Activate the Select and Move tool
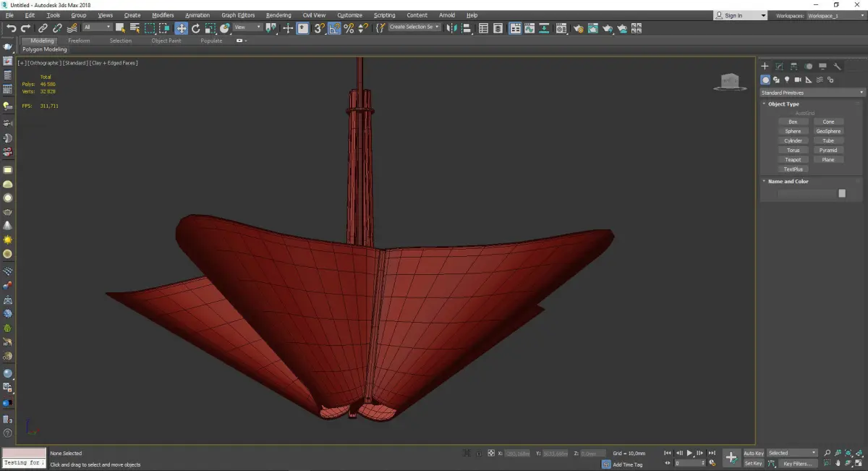868x471 pixels. (x=182, y=28)
